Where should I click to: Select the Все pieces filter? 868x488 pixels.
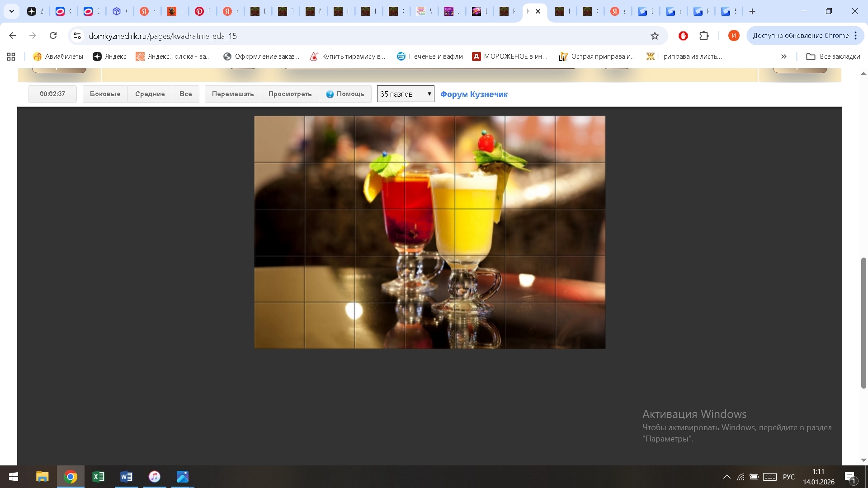(185, 94)
